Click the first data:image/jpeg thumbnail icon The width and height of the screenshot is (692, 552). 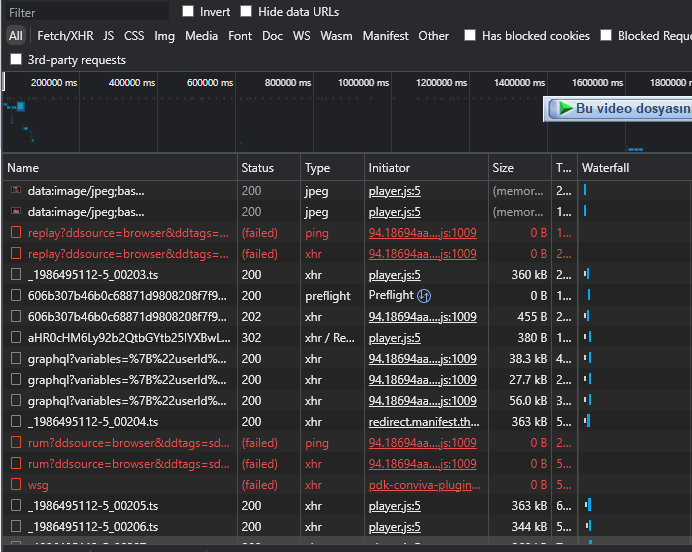pos(15,190)
